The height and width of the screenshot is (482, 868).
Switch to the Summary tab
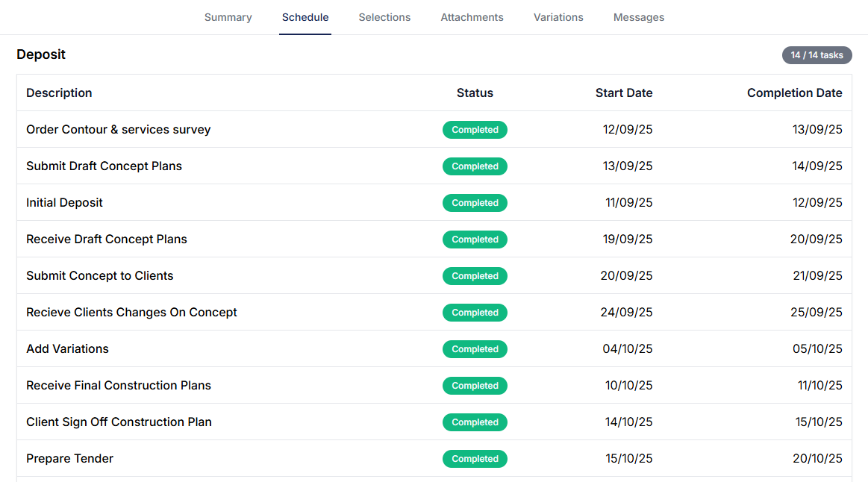click(x=228, y=17)
